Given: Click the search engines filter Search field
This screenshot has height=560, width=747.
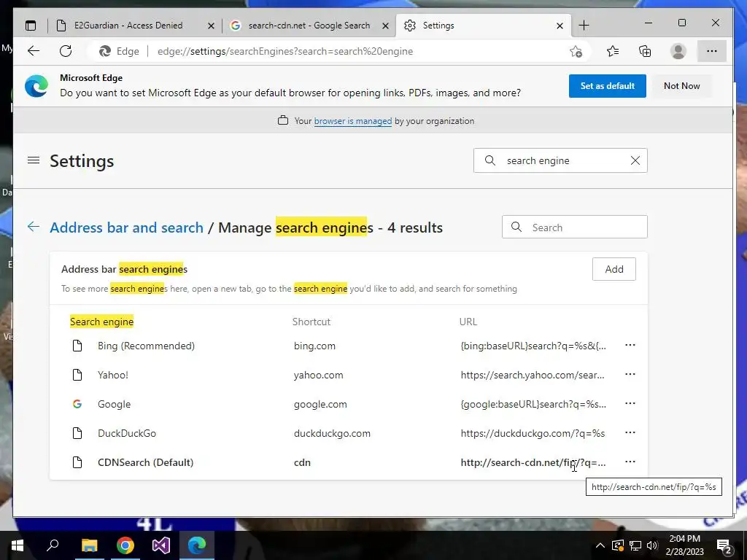Looking at the screenshot, I should 575,227.
